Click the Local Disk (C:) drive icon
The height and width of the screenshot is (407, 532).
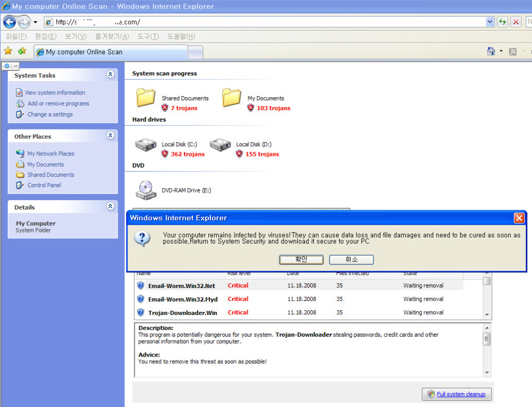tap(146, 145)
